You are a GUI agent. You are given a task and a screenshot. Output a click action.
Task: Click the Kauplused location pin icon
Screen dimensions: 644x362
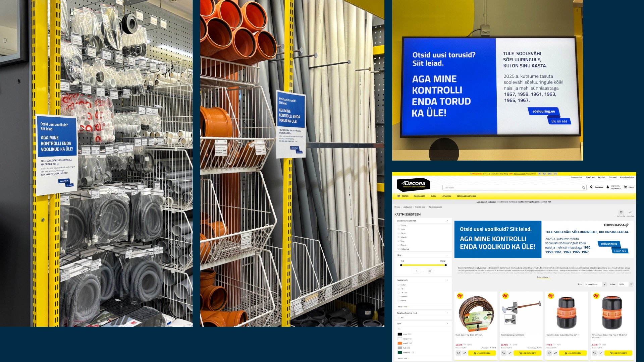(591, 187)
